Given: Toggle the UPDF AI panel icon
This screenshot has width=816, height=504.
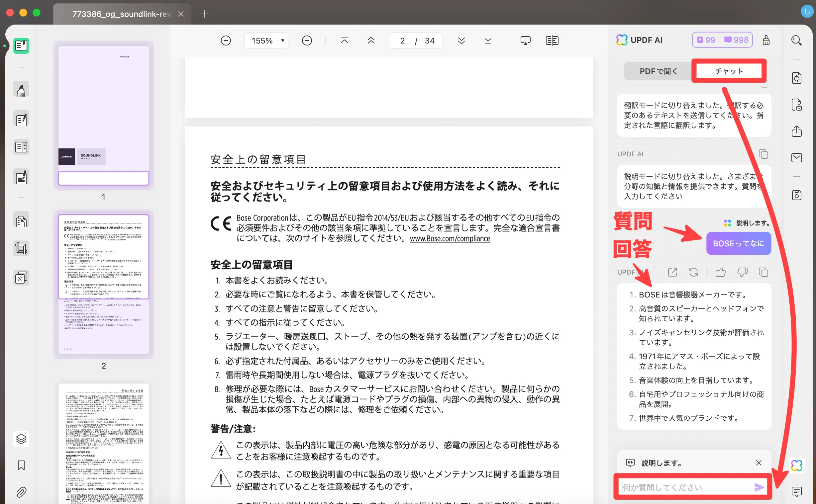Looking at the screenshot, I should pyautogui.click(x=797, y=465).
